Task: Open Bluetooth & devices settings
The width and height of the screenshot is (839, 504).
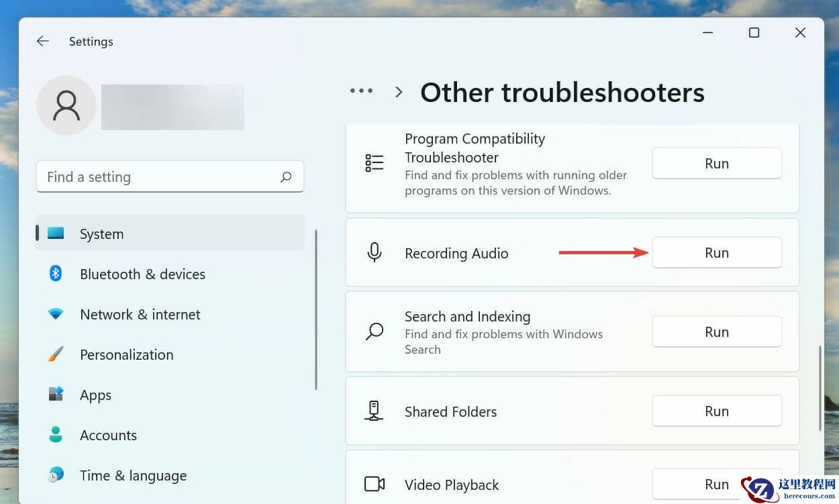Action: [x=142, y=274]
